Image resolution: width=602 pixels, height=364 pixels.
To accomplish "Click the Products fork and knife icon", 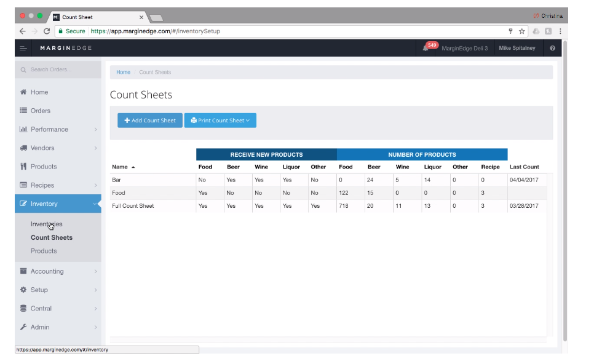I will pyautogui.click(x=23, y=167).
